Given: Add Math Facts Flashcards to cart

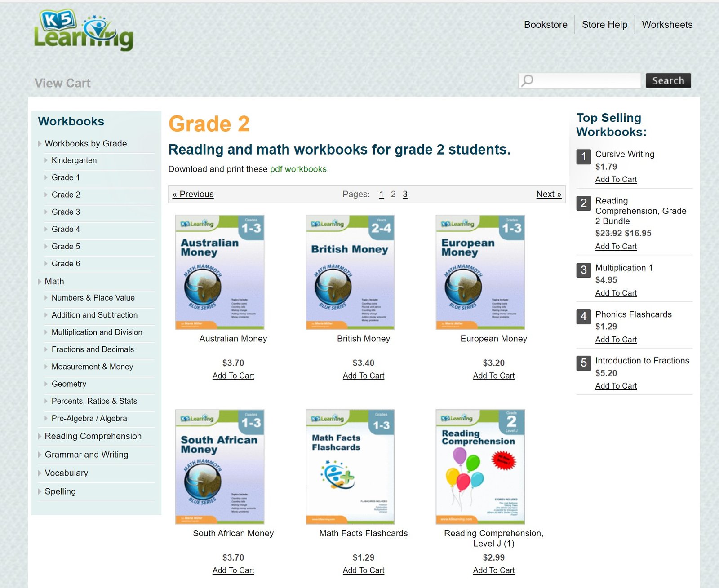Looking at the screenshot, I should point(364,570).
